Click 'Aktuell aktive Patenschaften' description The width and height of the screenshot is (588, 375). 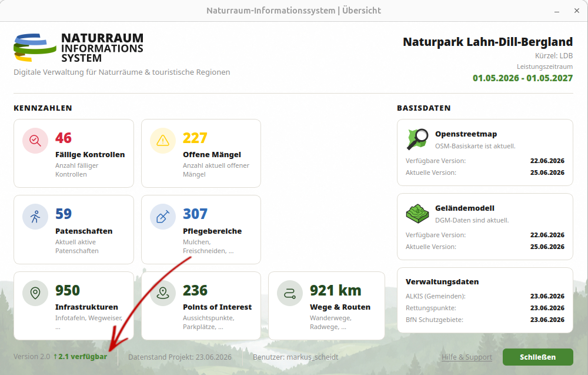click(x=77, y=247)
